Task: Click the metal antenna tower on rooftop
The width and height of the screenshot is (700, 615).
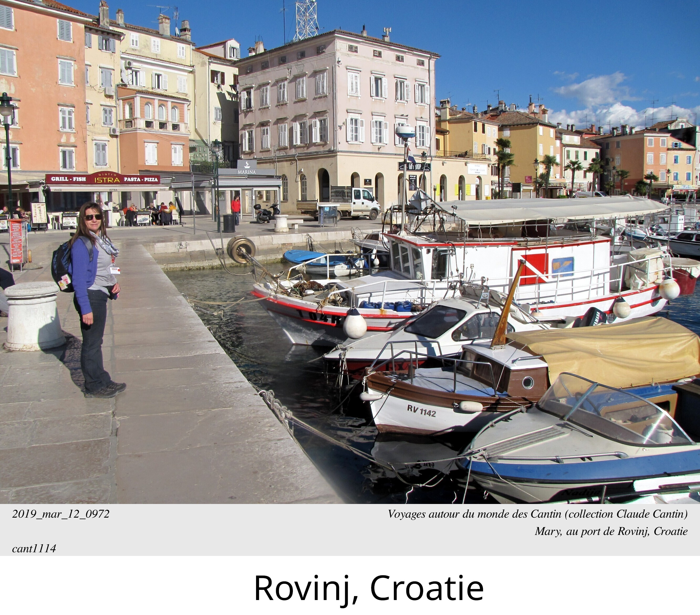Action: 306,19
